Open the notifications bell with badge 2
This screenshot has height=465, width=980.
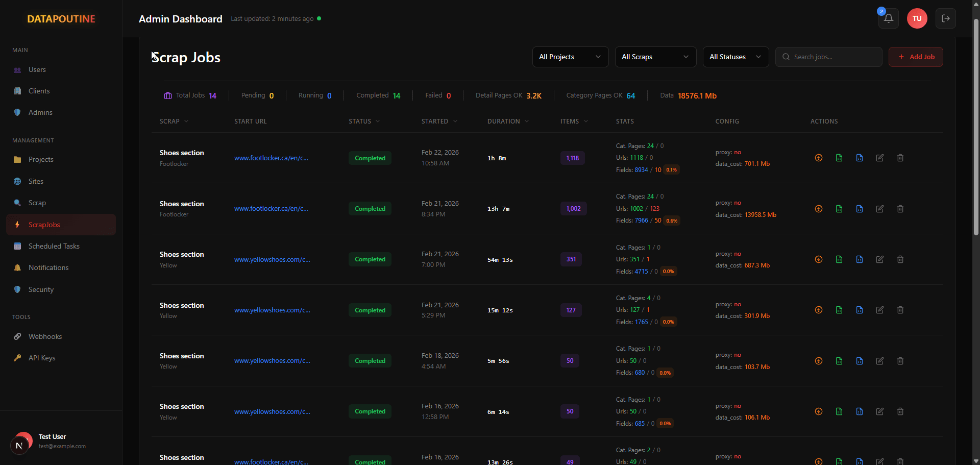[888, 18]
